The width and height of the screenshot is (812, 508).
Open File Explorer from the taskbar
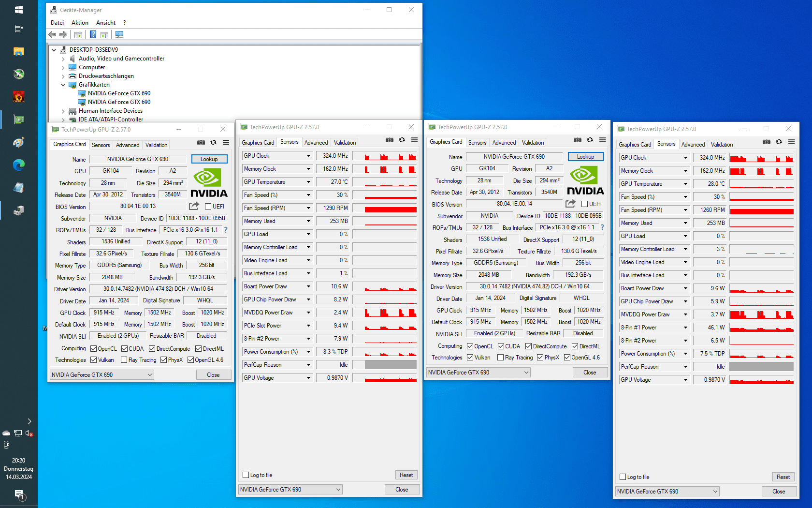(x=19, y=51)
